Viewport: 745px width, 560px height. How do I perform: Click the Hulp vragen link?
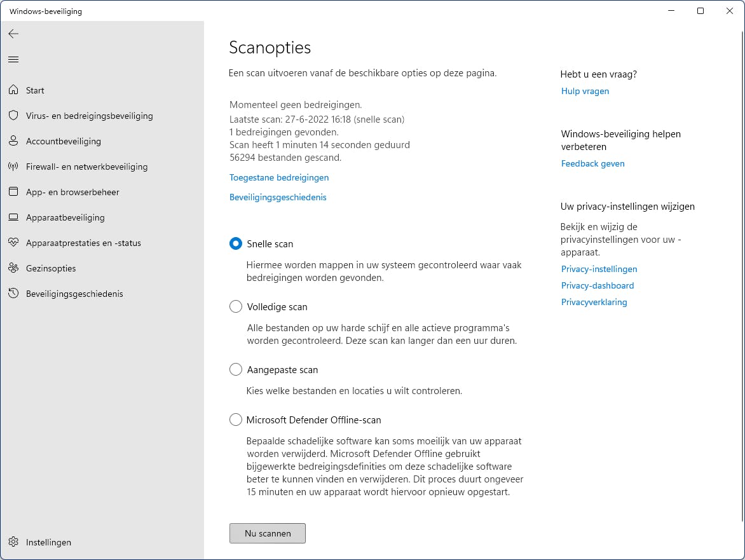pos(585,91)
